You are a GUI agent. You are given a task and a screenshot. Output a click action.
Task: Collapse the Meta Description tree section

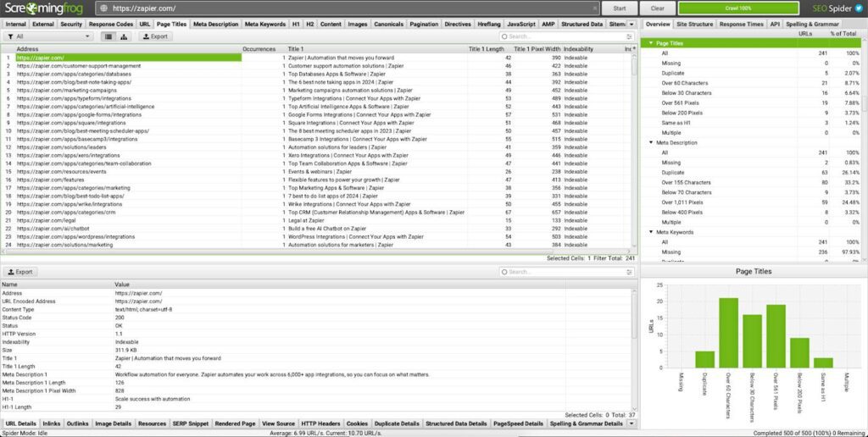click(651, 143)
